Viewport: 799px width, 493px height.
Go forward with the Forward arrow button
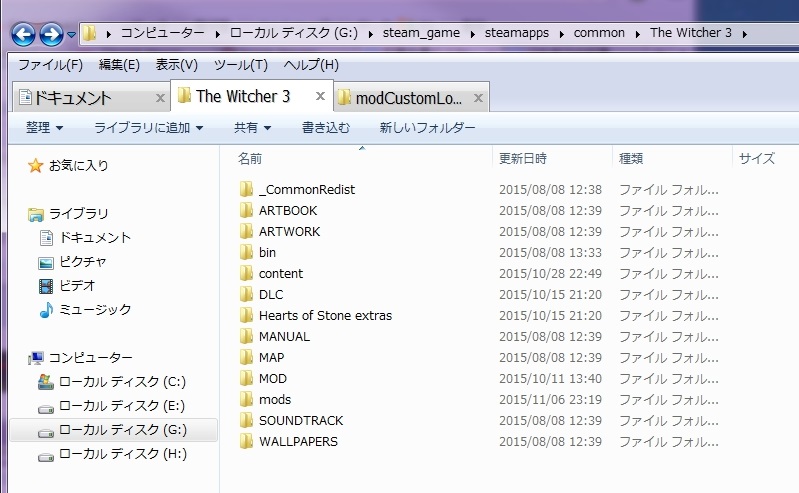click(x=51, y=35)
